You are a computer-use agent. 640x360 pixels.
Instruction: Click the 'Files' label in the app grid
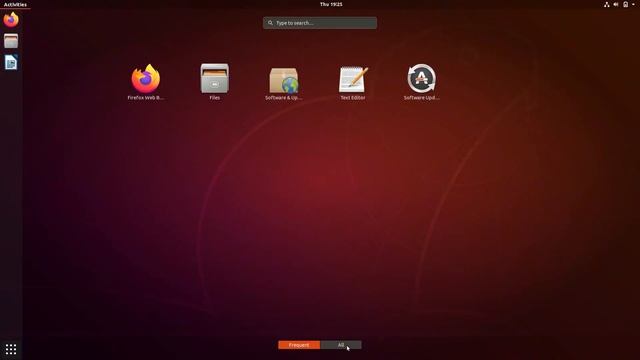point(215,98)
